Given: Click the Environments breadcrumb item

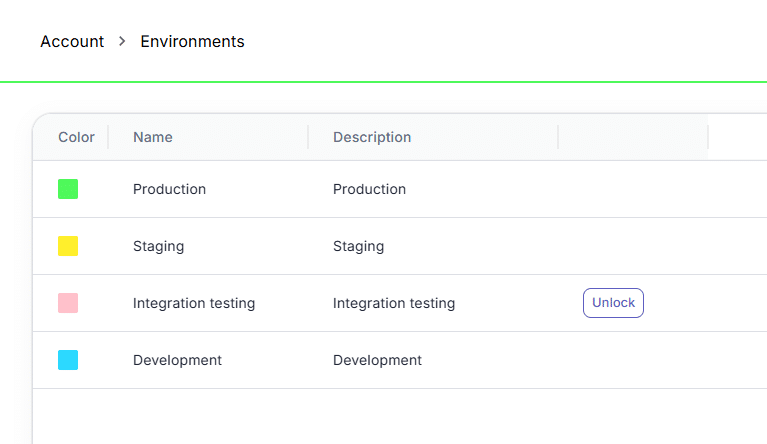Looking at the screenshot, I should point(192,42).
